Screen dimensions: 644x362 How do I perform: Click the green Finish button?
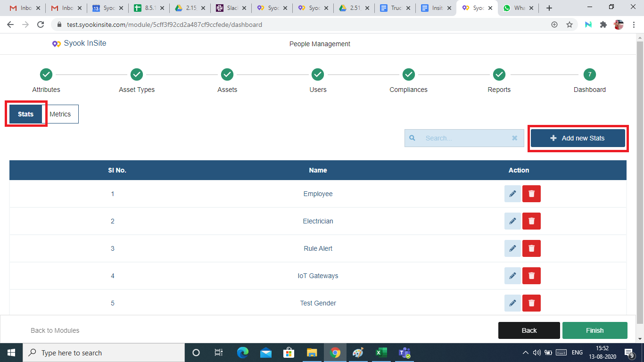(x=594, y=330)
